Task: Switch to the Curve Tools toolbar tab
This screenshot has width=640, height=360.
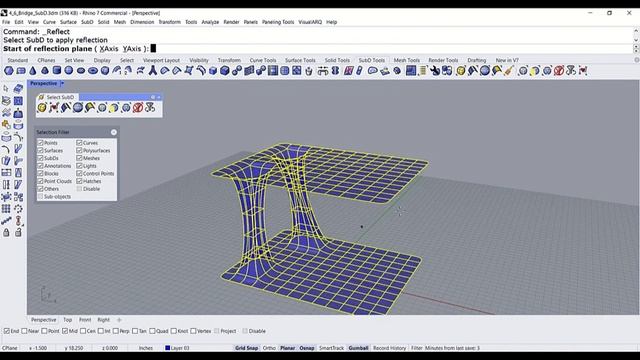Action: click(x=263, y=60)
